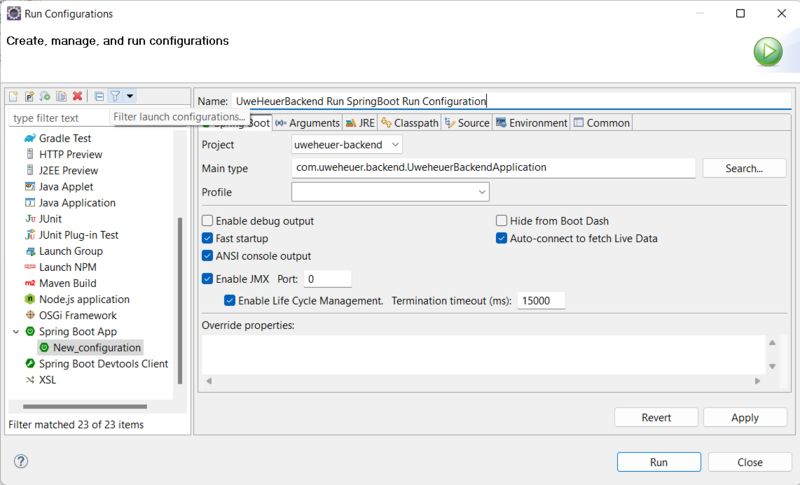
Task: Enable debug output checkbox
Action: [x=208, y=221]
